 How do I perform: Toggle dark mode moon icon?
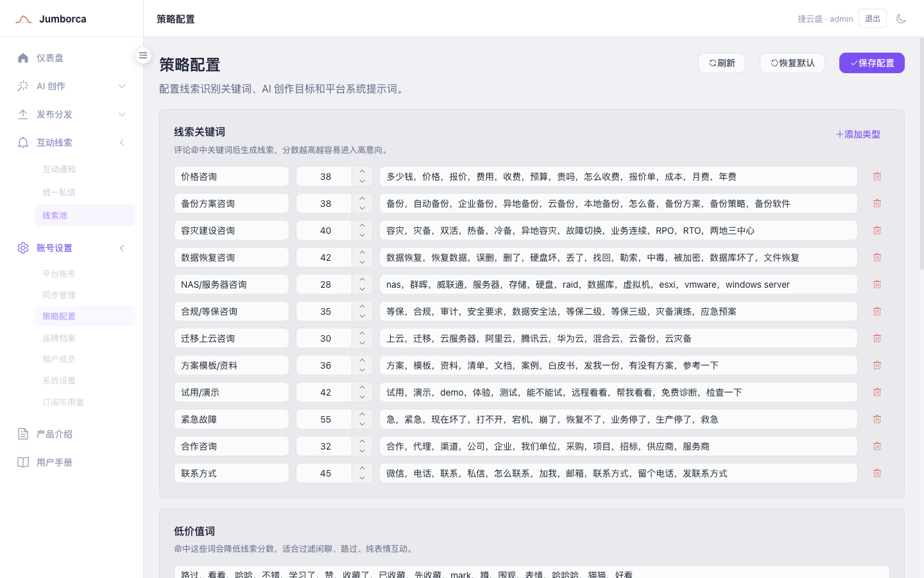coord(901,19)
